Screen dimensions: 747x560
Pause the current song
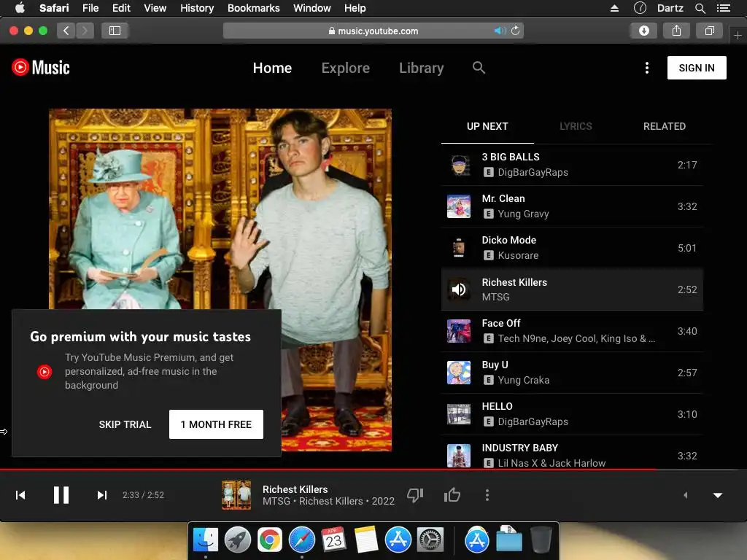[61, 495]
